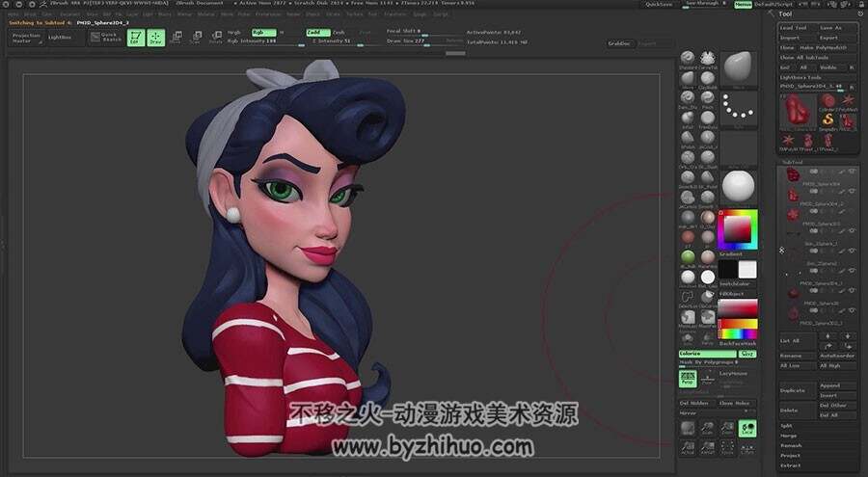The image size is (868, 477).
Task: Click the Actual size icon
Action: pyautogui.click(x=688, y=448)
